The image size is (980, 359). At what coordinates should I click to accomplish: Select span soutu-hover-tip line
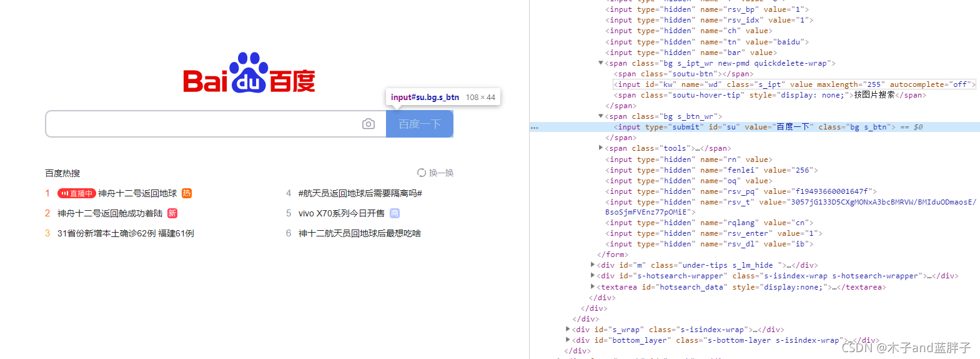[x=770, y=95]
